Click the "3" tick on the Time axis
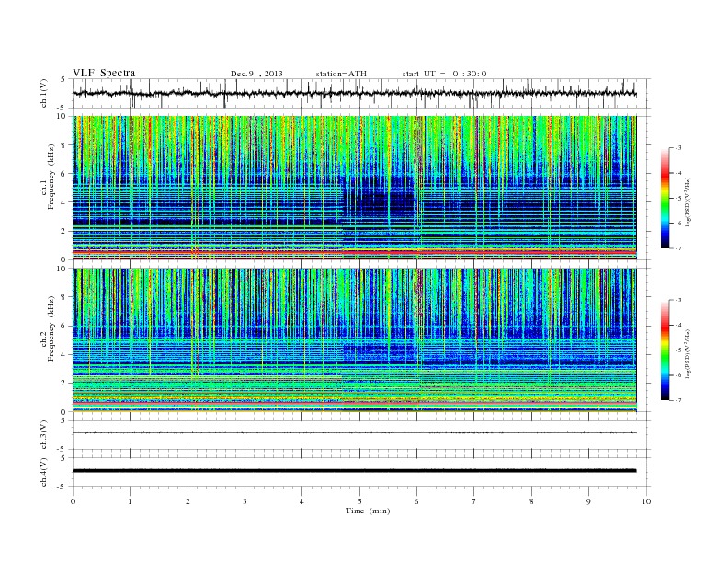728x563 pixels. 245,501
